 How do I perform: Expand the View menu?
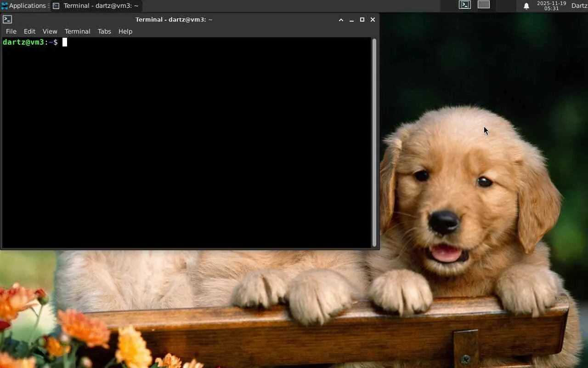[x=50, y=31]
